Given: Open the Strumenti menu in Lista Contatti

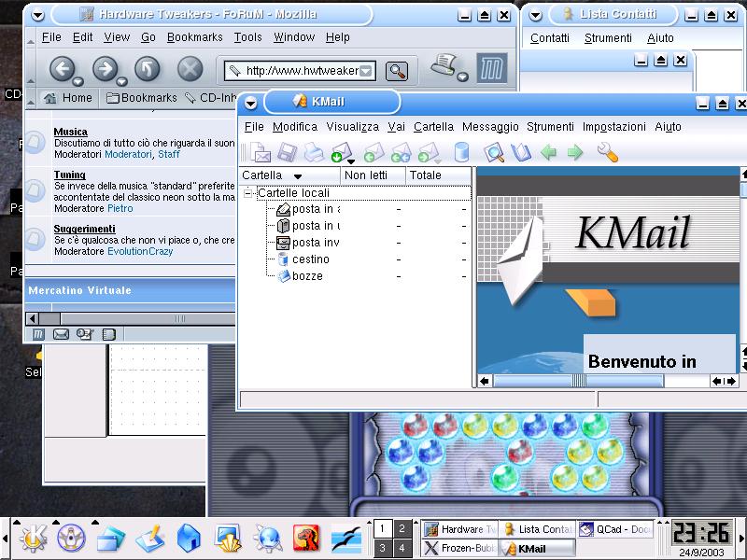Looking at the screenshot, I should [x=608, y=38].
